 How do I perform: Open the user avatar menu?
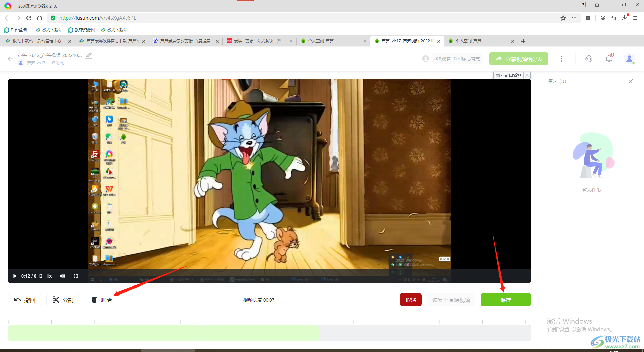[629, 59]
